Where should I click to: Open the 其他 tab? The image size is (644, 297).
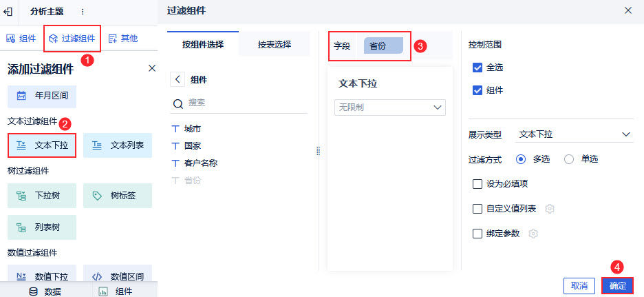pyautogui.click(x=122, y=39)
